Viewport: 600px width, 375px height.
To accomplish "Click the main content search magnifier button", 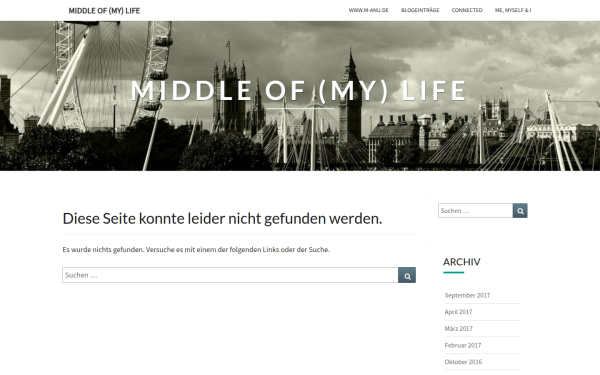I will click(407, 275).
